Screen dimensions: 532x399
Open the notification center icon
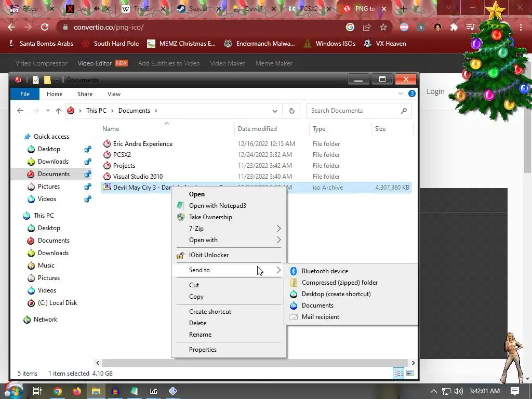pyautogui.click(x=515, y=391)
